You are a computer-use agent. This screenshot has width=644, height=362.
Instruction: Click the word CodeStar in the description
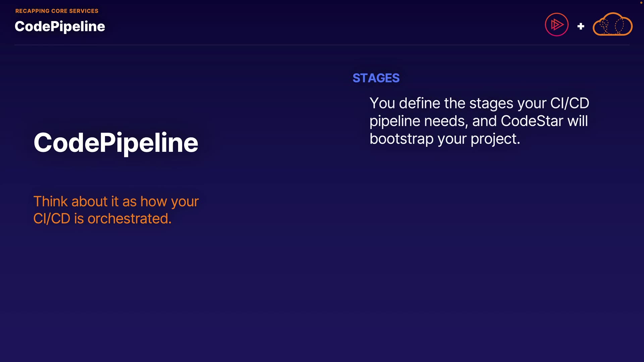tap(532, 121)
